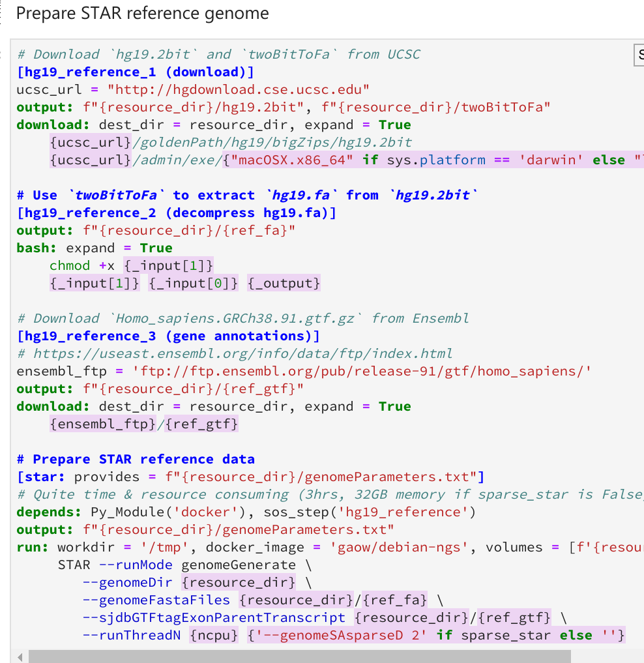
Task: Click the depends: Py_Module('docker') line
Action: (137, 512)
